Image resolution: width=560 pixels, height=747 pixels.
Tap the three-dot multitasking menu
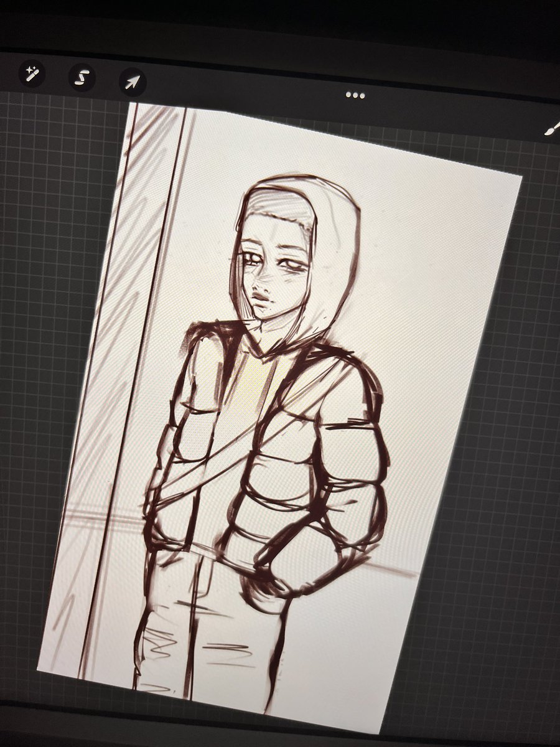tap(355, 95)
